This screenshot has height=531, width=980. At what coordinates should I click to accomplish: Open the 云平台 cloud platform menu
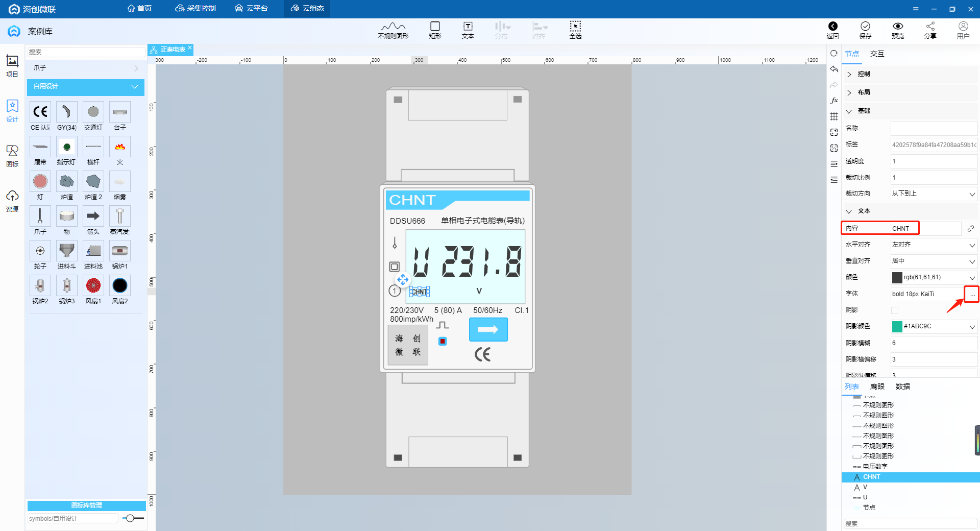pyautogui.click(x=251, y=8)
